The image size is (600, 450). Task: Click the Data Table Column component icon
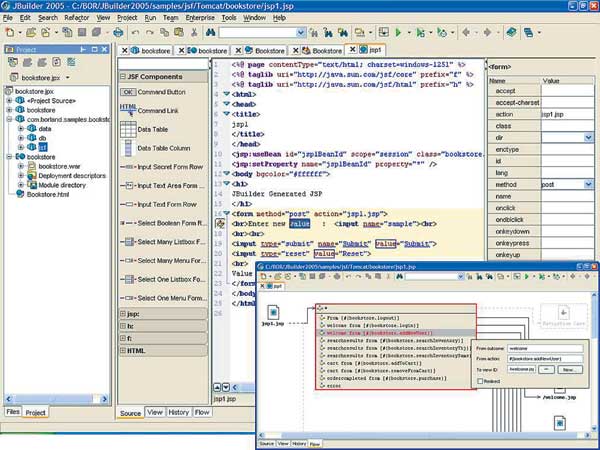[128, 148]
